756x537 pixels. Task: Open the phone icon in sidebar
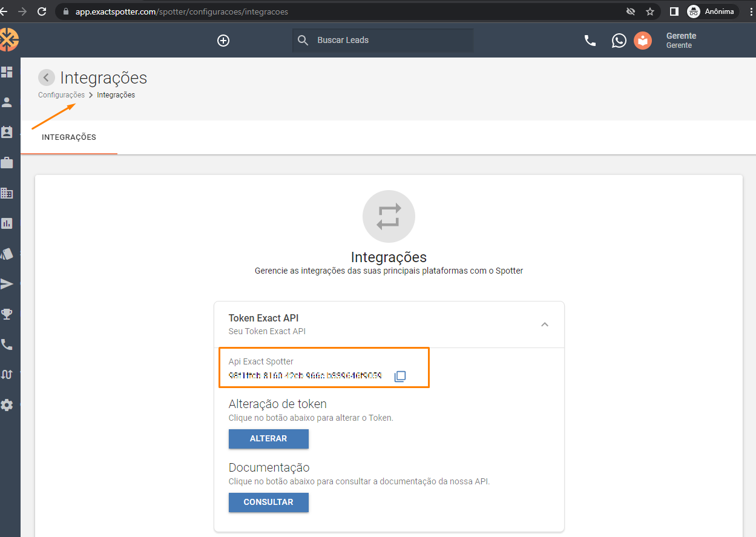7,344
